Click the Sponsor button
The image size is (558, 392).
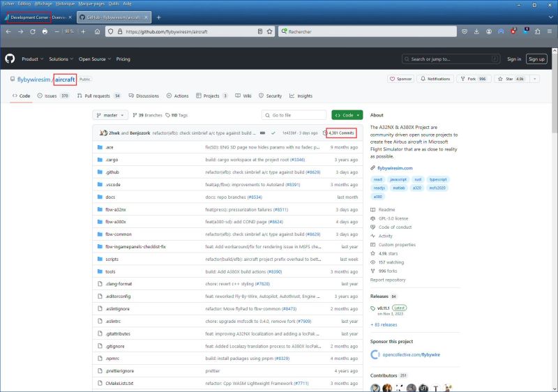click(400, 79)
